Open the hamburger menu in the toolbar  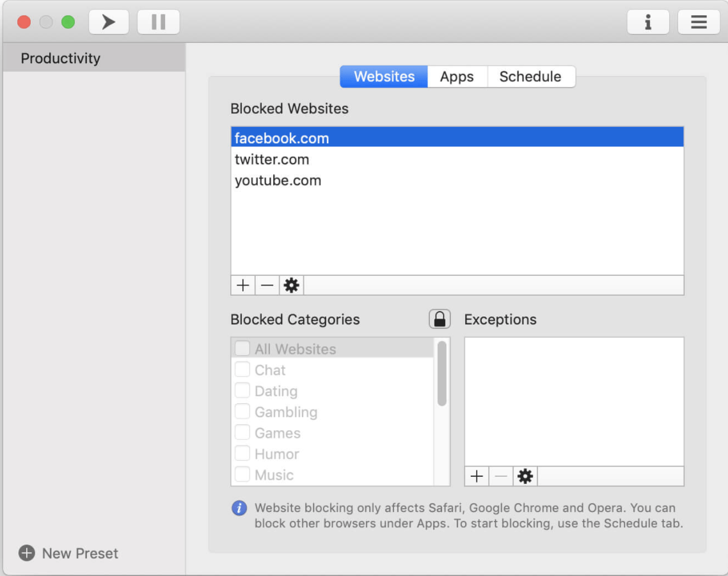(699, 22)
